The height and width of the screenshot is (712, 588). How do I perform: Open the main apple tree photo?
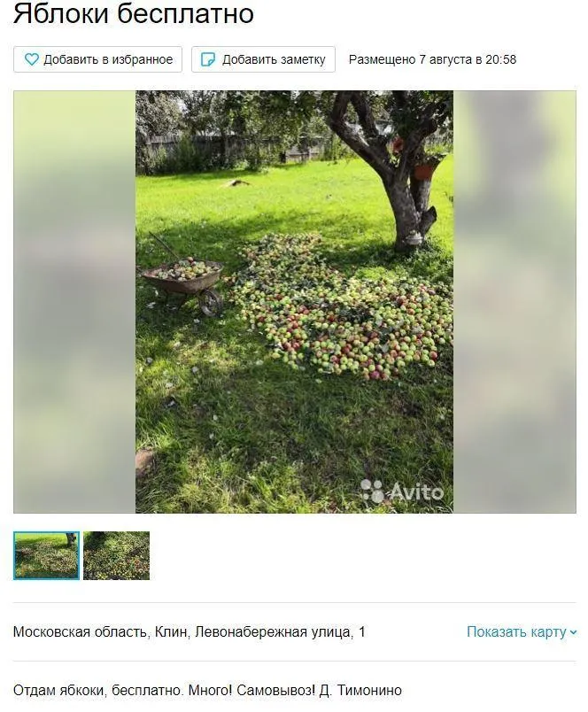(x=294, y=301)
